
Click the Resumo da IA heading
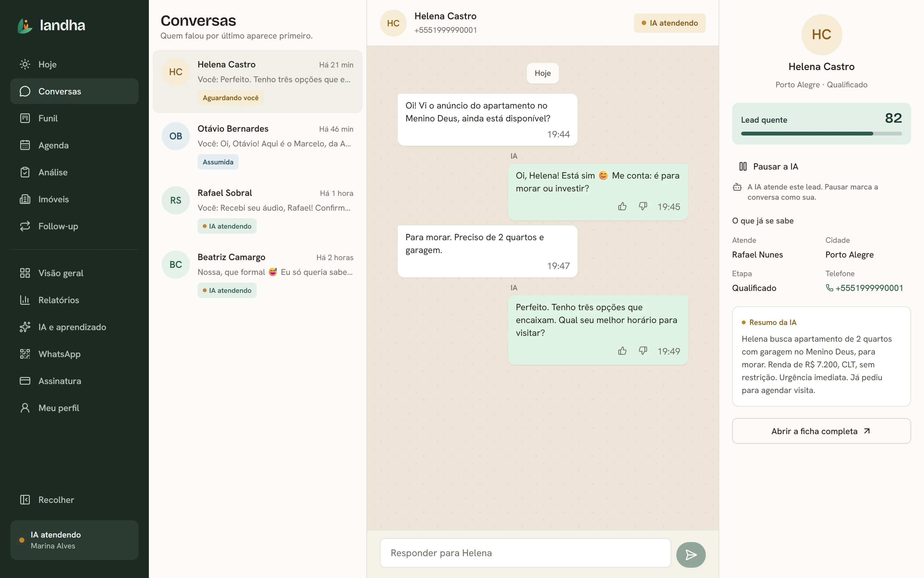click(773, 322)
